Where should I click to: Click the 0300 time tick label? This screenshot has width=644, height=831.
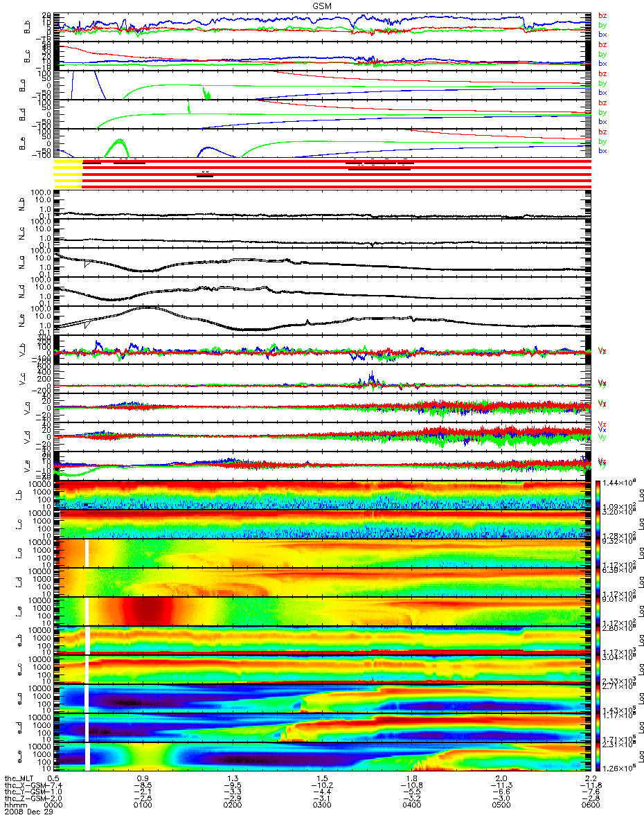[322, 805]
